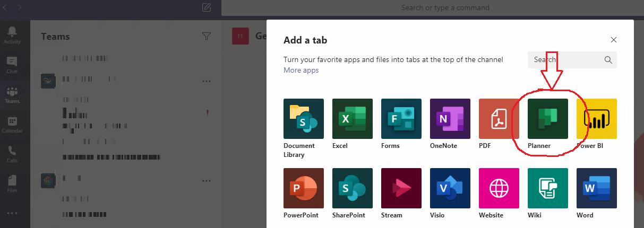Open Activity in the sidebar
Viewport: 644px width, 228px height.
click(x=12, y=35)
